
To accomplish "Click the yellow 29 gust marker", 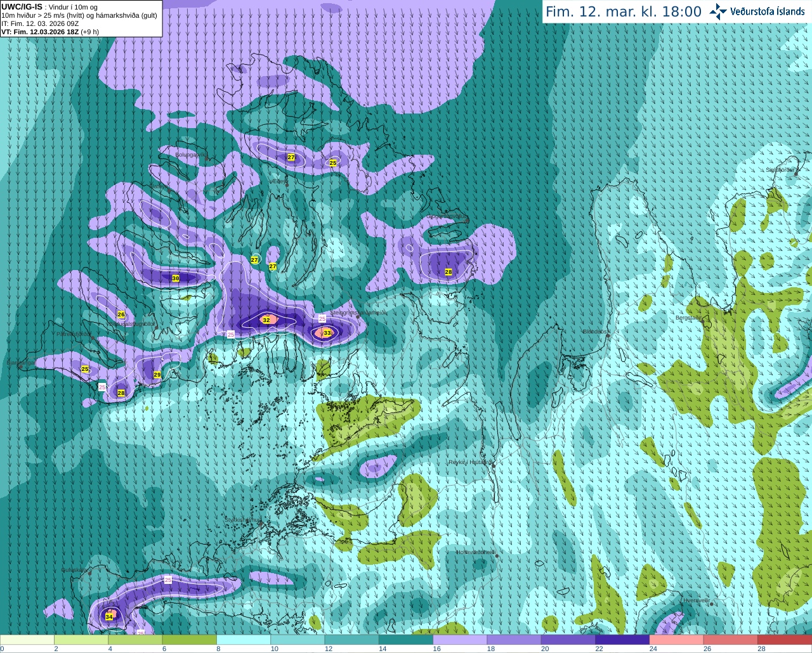I will [157, 375].
